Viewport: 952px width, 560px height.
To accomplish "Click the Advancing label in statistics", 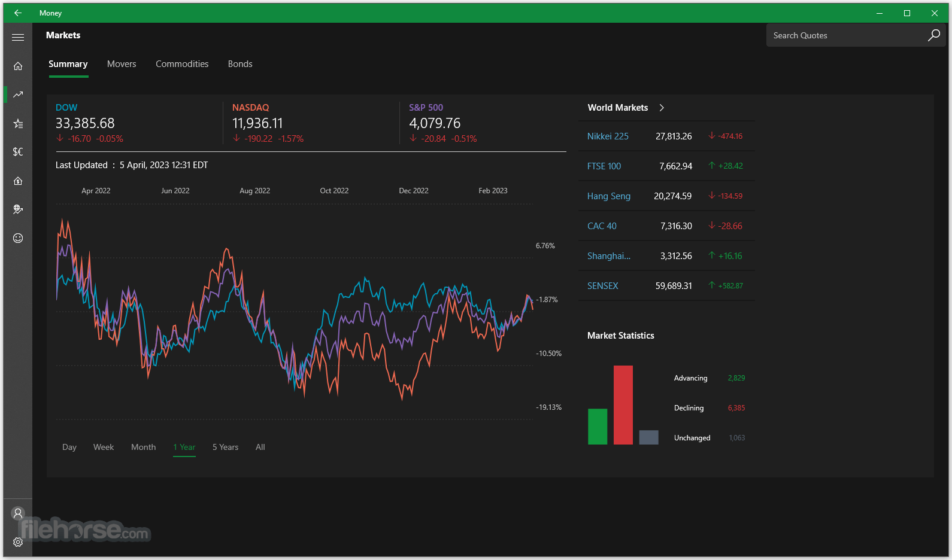I will pos(691,378).
